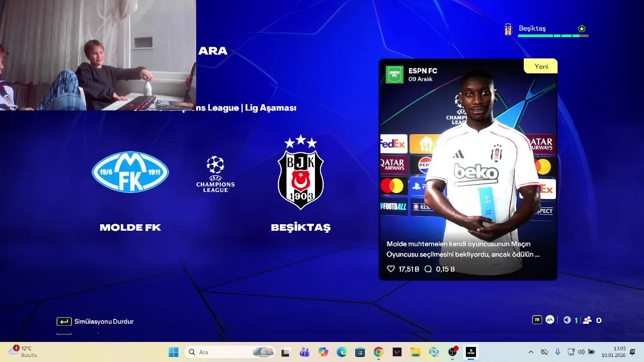Viewport: 644px width, 362px height.
Task: Click the OneDrive cloud tray icon
Action: tap(544, 352)
